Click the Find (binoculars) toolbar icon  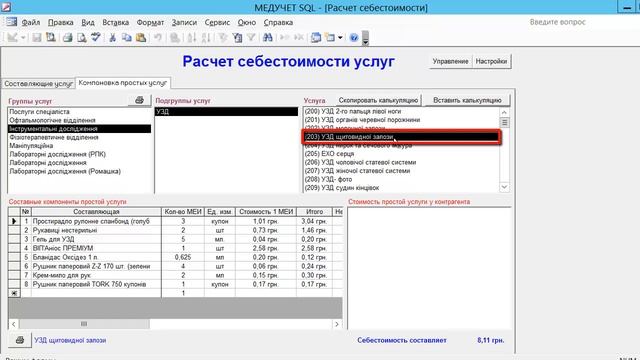268,38
